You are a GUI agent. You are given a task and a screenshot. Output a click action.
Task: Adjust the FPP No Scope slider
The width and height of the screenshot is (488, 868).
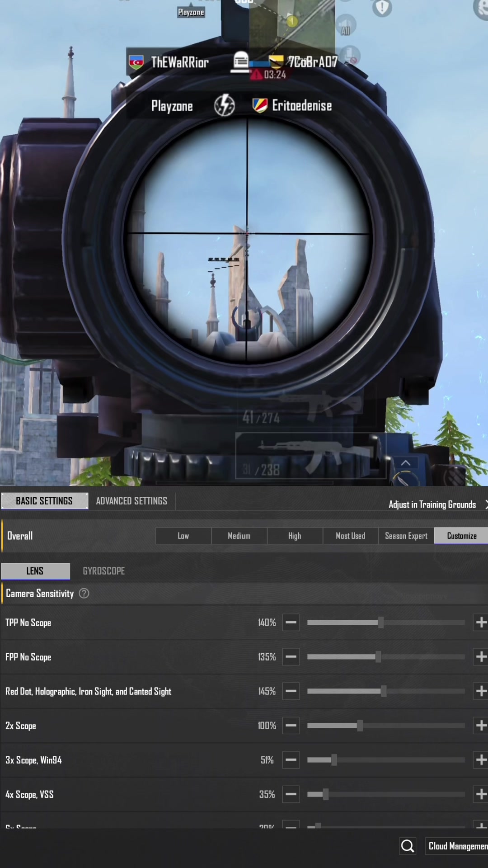tap(386, 657)
